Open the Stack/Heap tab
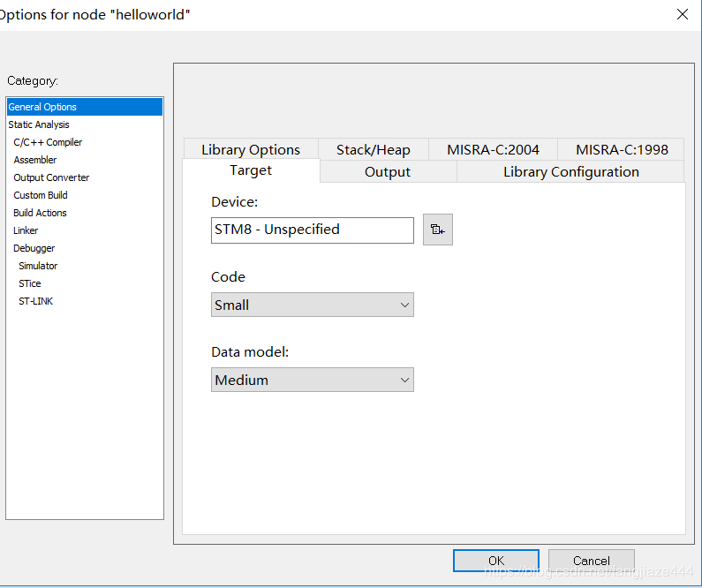 373,149
